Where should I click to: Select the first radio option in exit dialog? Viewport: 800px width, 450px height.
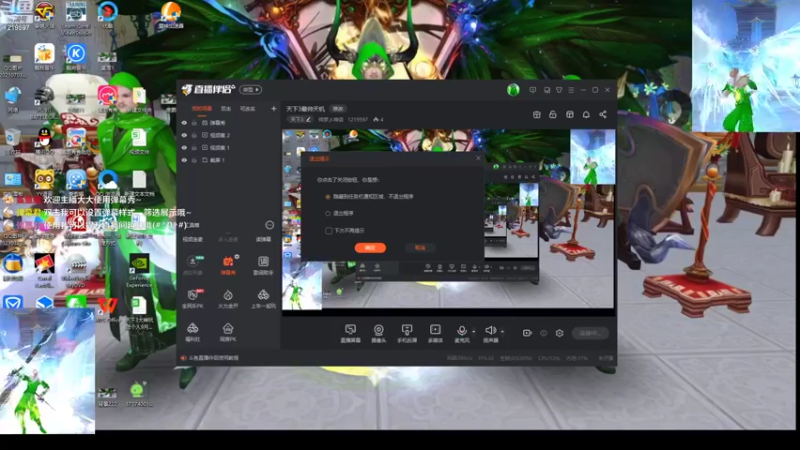[x=328, y=196]
